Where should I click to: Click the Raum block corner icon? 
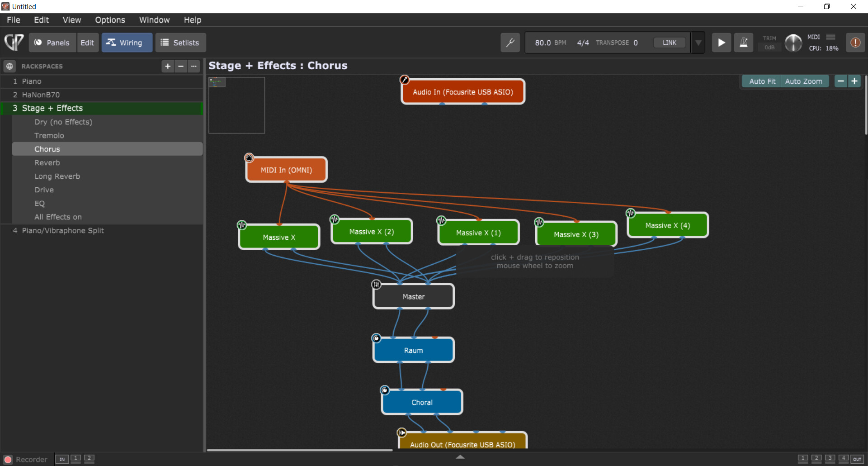pyautogui.click(x=376, y=338)
